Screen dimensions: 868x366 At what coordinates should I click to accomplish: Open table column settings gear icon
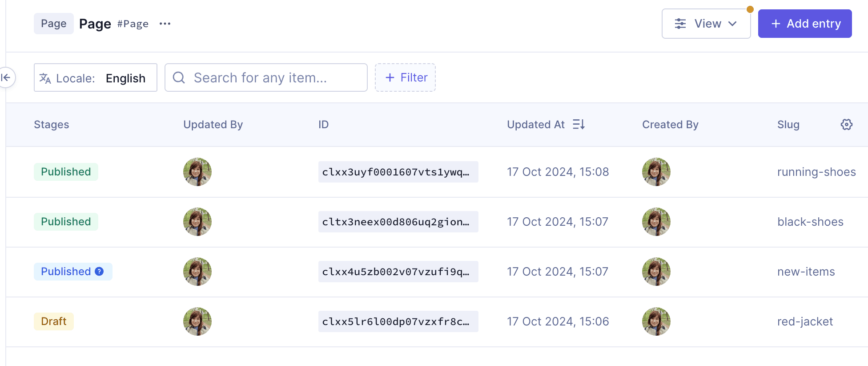pos(846,125)
